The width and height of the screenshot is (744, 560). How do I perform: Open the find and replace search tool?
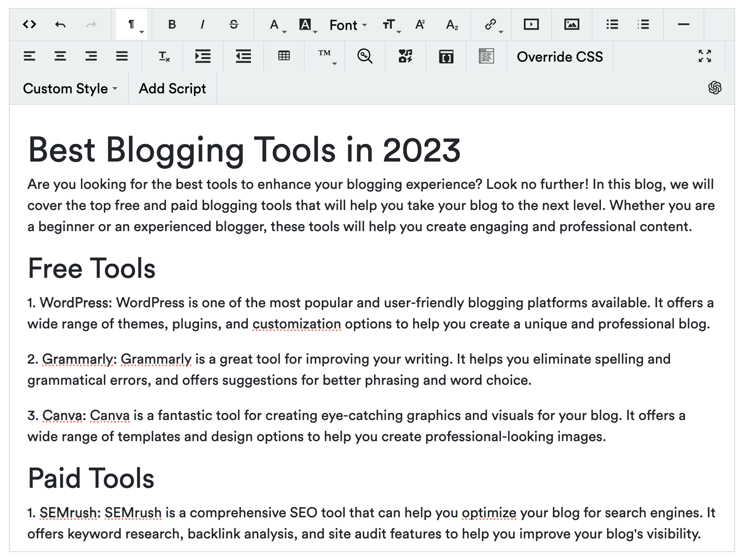[365, 56]
